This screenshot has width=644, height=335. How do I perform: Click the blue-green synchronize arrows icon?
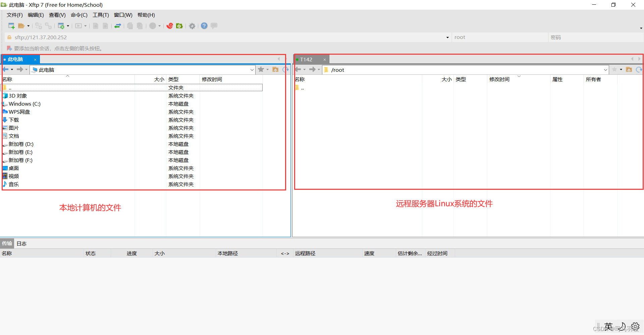pos(118,26)
